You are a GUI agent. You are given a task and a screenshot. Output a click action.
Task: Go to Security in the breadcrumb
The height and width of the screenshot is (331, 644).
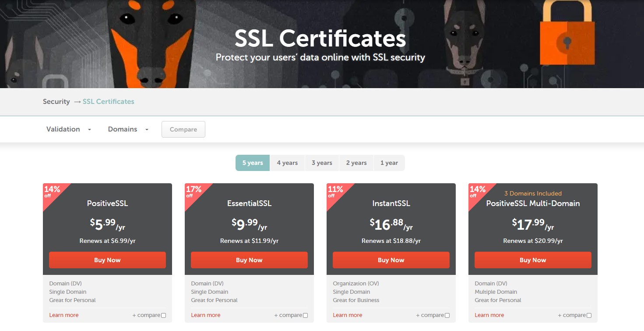[56, 102]
